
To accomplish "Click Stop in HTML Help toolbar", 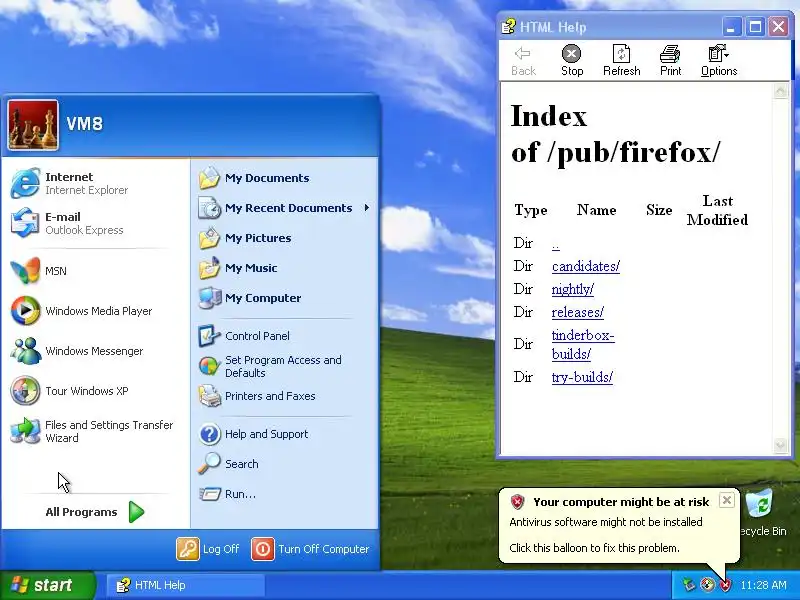I will (572, 61).
